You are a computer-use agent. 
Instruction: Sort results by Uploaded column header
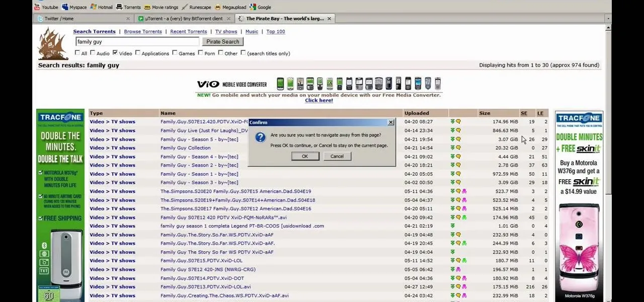(x=417, y=113)
